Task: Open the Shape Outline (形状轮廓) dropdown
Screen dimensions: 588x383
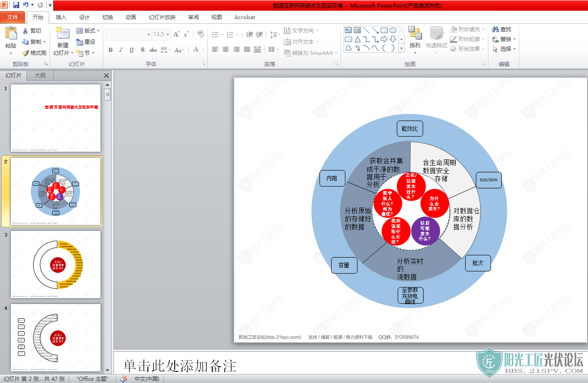Action: coord(468,39)
